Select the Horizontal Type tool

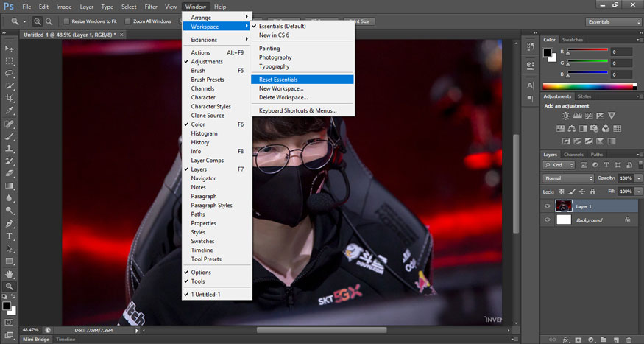click(x=9, y=236)
